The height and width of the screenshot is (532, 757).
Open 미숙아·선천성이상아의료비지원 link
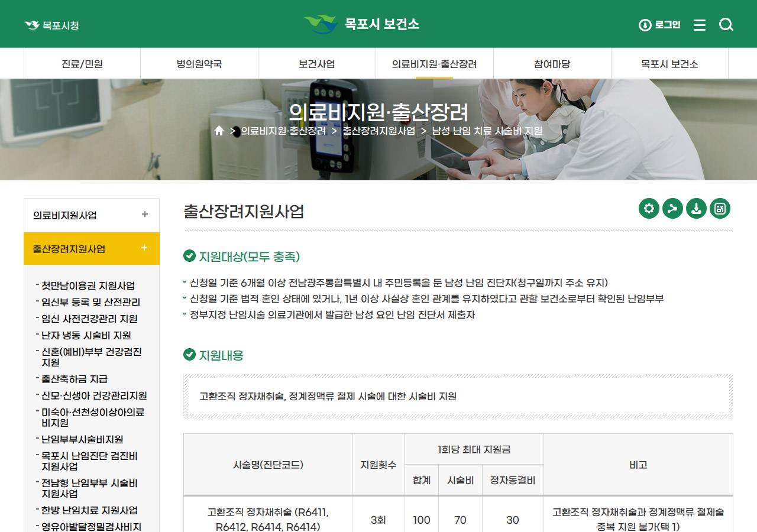(93, 417)
